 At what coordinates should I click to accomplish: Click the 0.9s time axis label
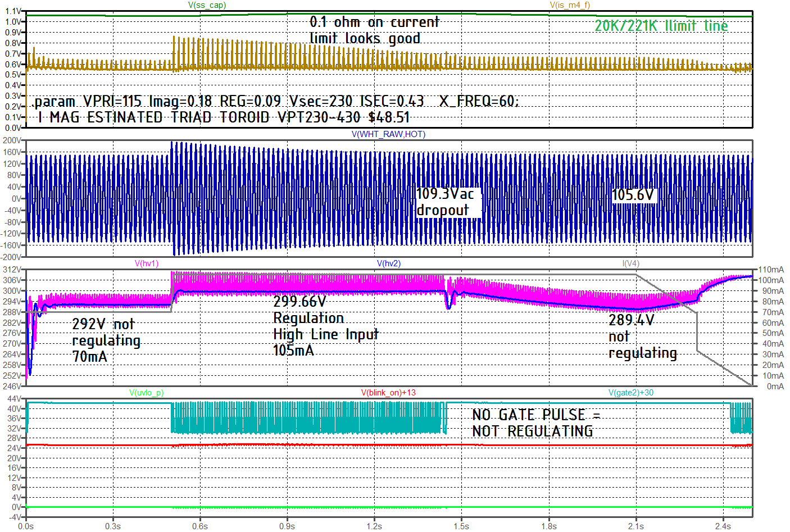[287, 526]
